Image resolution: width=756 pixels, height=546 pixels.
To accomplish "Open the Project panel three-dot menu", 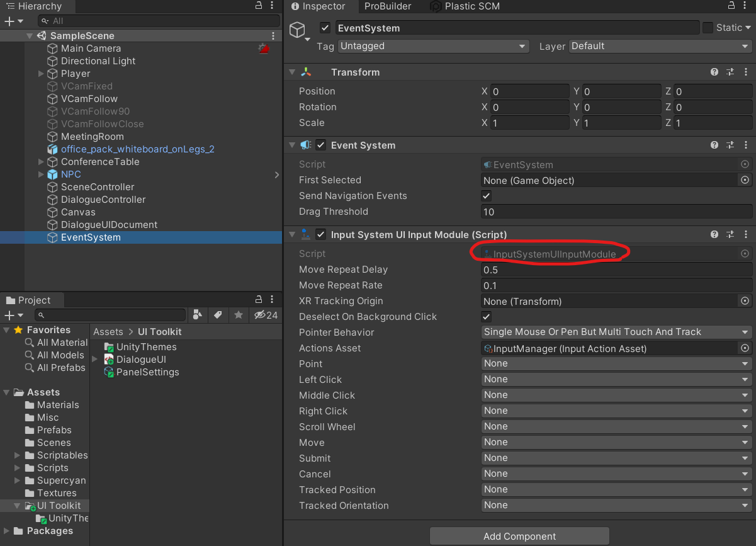I will point(273,300).
